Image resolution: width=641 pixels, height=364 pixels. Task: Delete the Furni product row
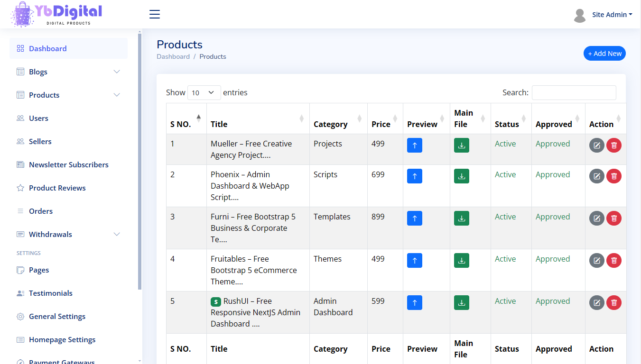(614, 218)
